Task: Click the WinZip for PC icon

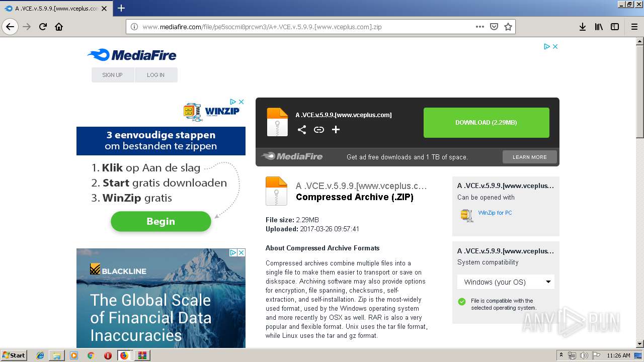Action: point(467,215)
